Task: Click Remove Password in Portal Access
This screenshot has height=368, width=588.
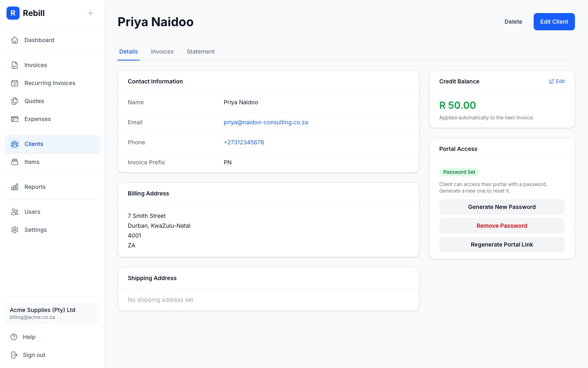Action: point(502,226)
